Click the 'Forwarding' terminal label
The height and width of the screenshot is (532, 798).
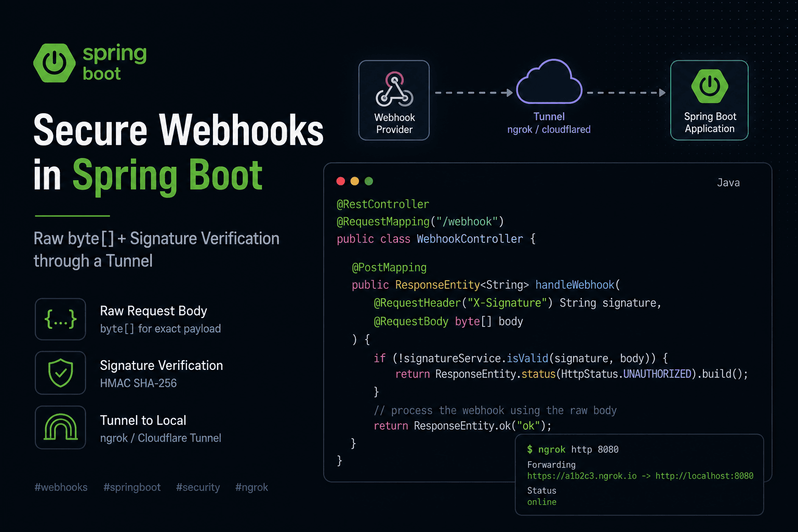click(551, 465)
